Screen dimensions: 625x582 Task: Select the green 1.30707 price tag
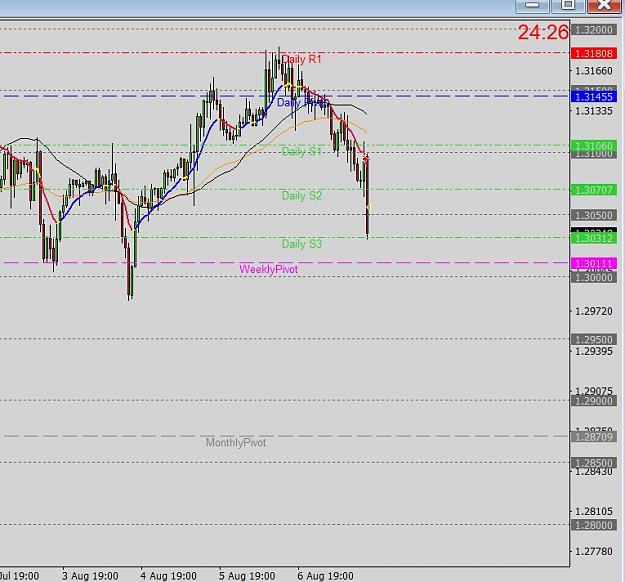[x=594, y=190]
